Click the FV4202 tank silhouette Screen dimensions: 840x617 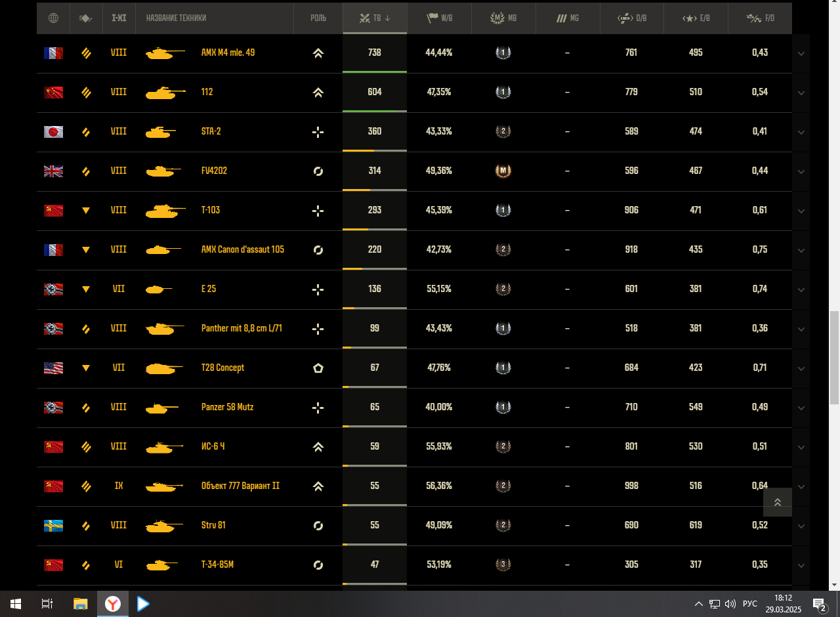point(163,171)
